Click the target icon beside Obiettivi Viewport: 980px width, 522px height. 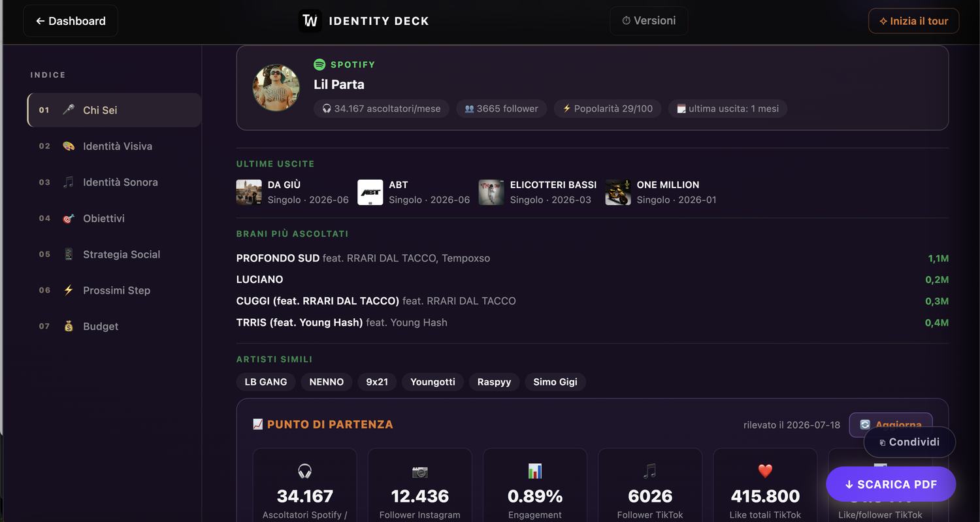[x=69, y=218]
